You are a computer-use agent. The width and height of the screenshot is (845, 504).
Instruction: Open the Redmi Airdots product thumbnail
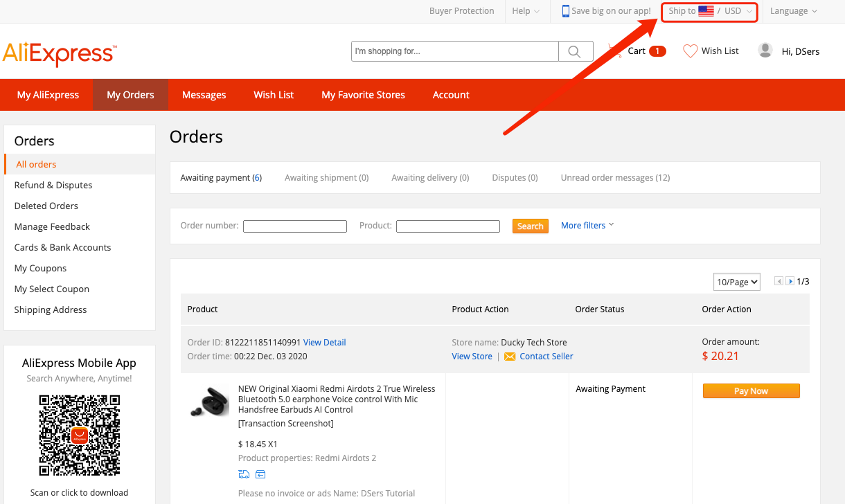tap(209, 403)
